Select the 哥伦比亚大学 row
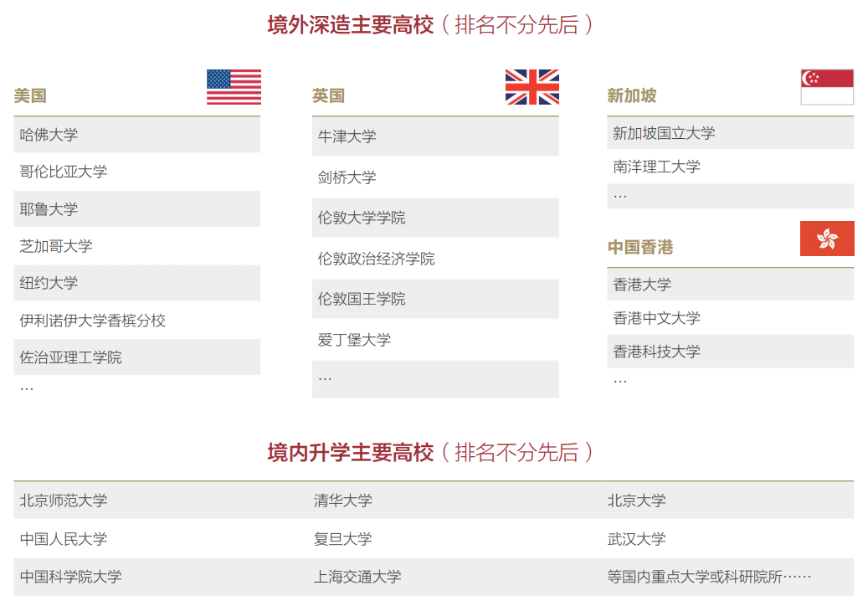The image size is (868, 616). 137,172
